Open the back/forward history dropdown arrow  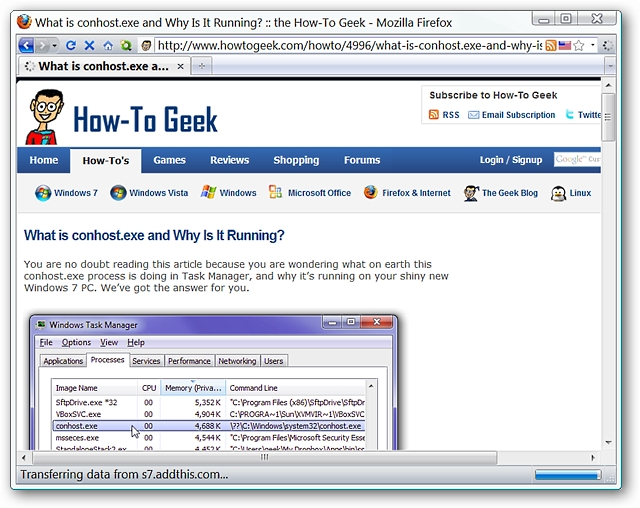click(55, 45)
